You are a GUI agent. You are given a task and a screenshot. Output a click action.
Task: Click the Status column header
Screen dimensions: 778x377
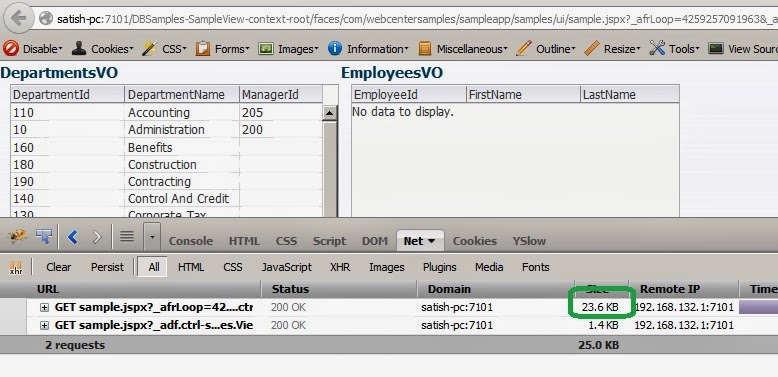pos(339,289)
